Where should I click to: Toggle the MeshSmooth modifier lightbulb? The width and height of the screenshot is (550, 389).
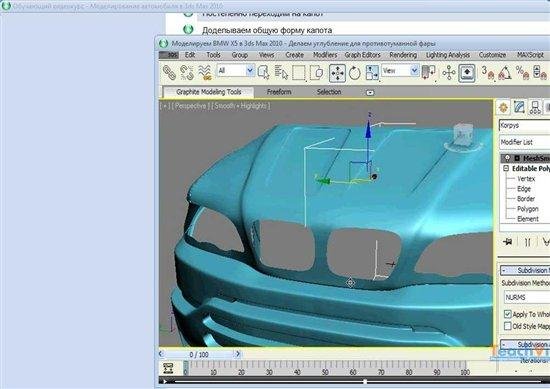pyautogui.click(x=507, y=158)
